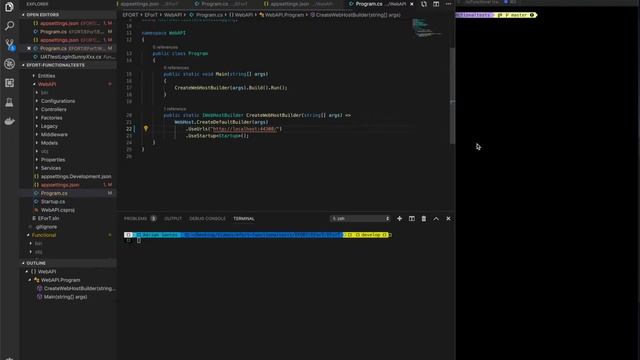Screen dimensions: 640x360
Task: Click the Program.cs breadcrumb
Action: pyautogui.click(x=209, y=15)
